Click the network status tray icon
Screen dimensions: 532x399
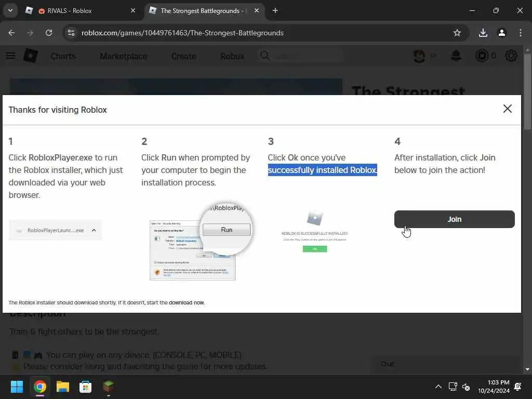pos(453,387)
